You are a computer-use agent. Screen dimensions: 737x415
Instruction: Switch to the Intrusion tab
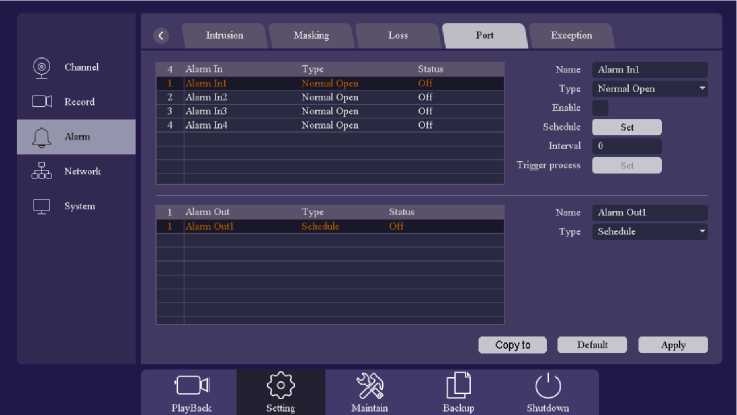pos(224,36)
